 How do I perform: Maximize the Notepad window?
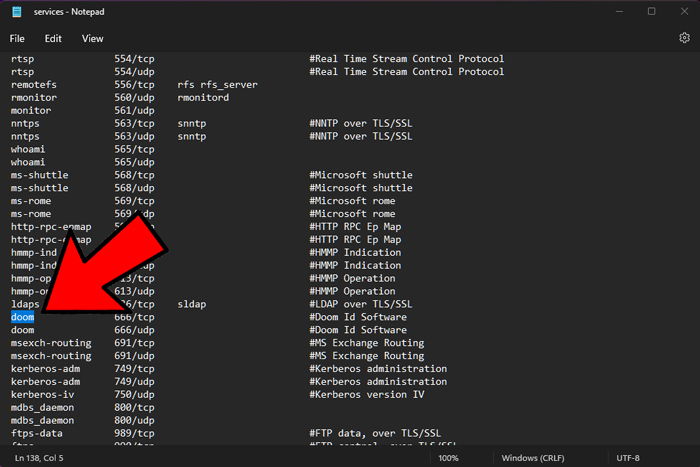pyautogui.click(x=651, y=11)
